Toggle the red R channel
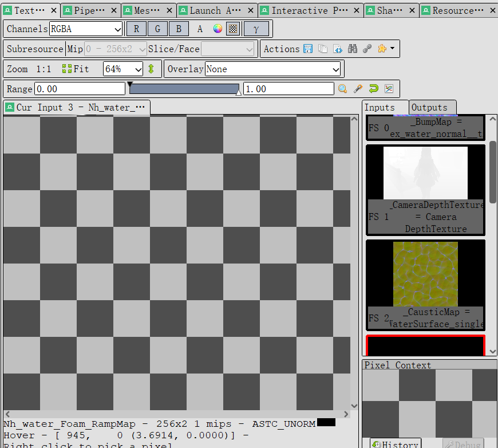Viewport: 498px width, 448px height. (x=136, y=29)
